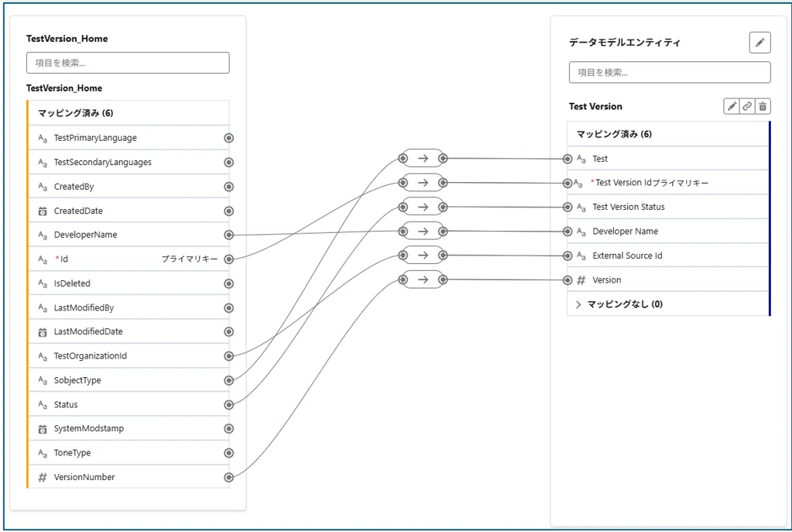Click the LastModifiedBy connector dot

click(229, 307)
